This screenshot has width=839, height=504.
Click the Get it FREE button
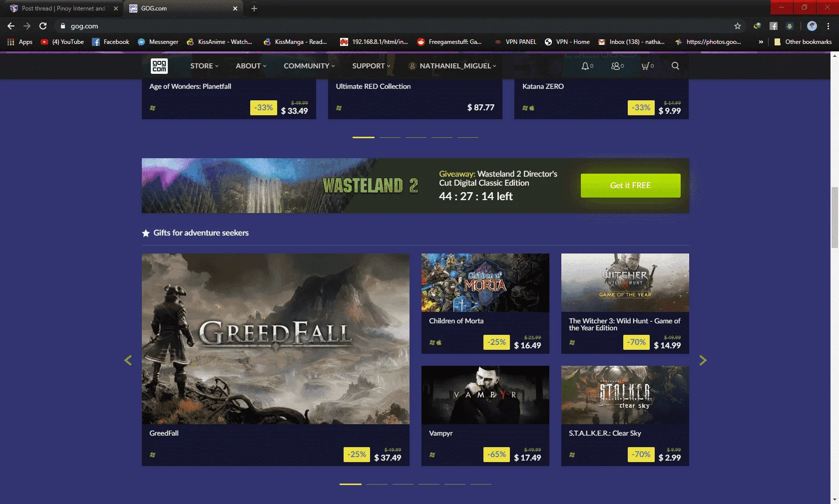tap(630, 186)
